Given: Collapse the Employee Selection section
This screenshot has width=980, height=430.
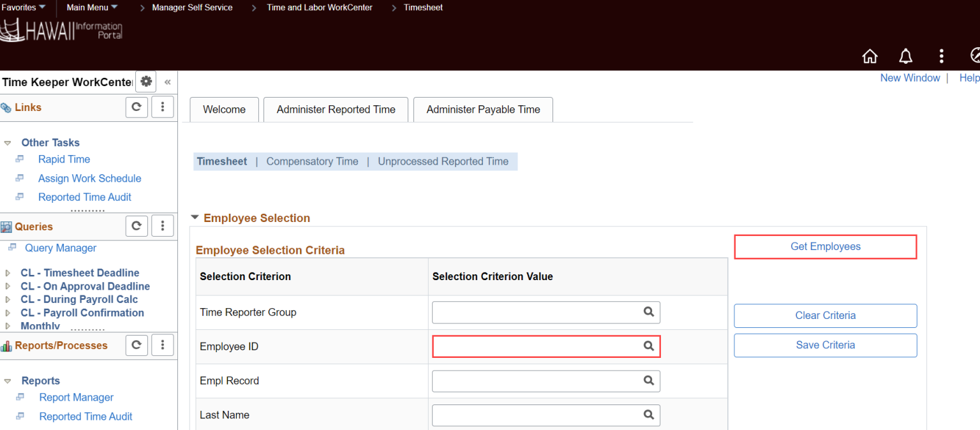Looking at the screenshot, I should point(195,217).
